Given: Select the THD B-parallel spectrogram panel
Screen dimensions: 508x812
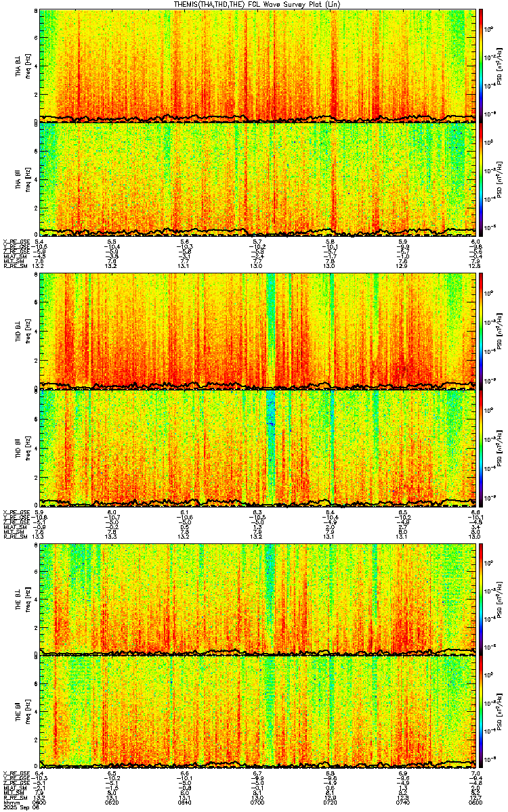Looking at the screenshot, I should [x=257, y=447].
